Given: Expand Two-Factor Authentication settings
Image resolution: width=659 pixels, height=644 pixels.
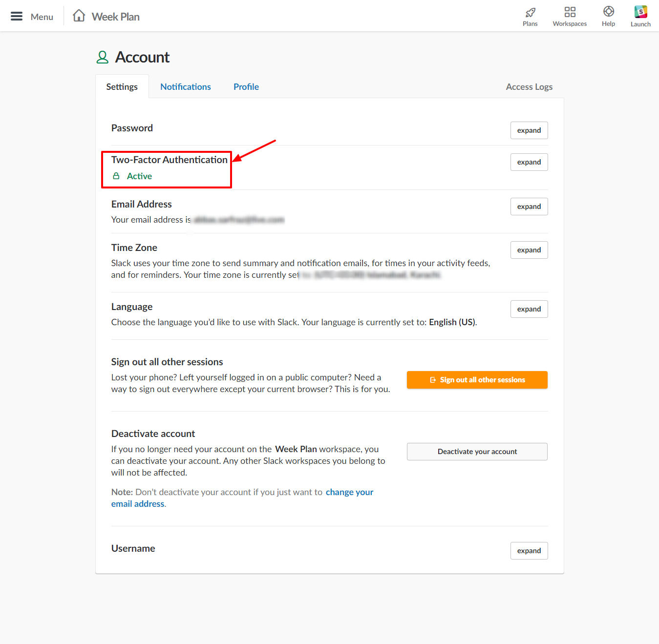Looking at the screenshot, I should pos(529,162).
